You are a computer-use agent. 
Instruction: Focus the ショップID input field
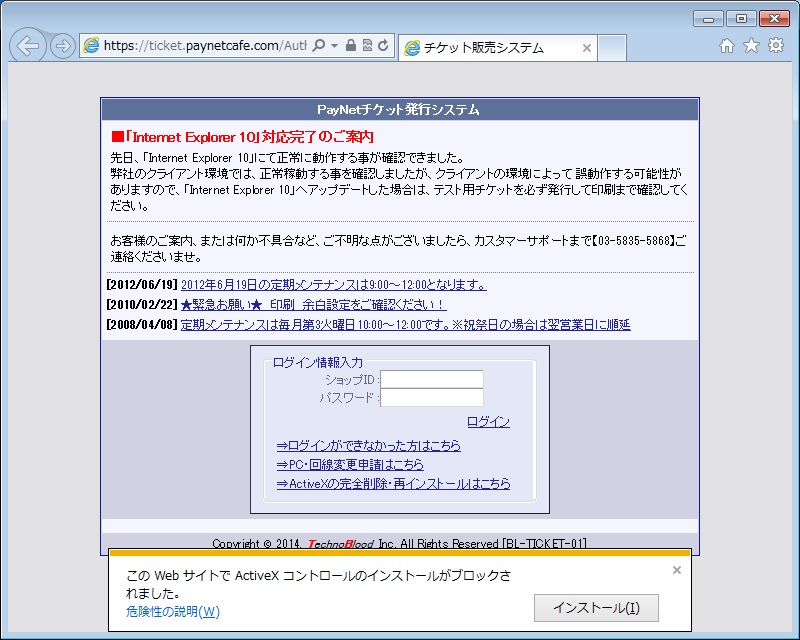pyautogui.click(x=432, y=379)
